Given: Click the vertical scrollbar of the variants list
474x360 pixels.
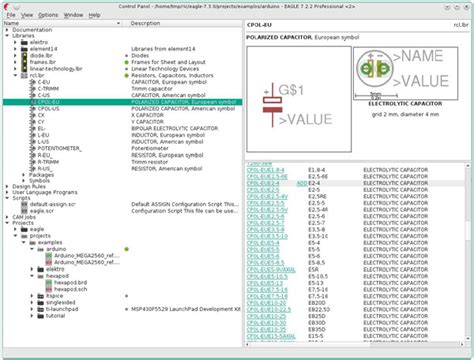Looking at the screenshot, I should [468, 252].
